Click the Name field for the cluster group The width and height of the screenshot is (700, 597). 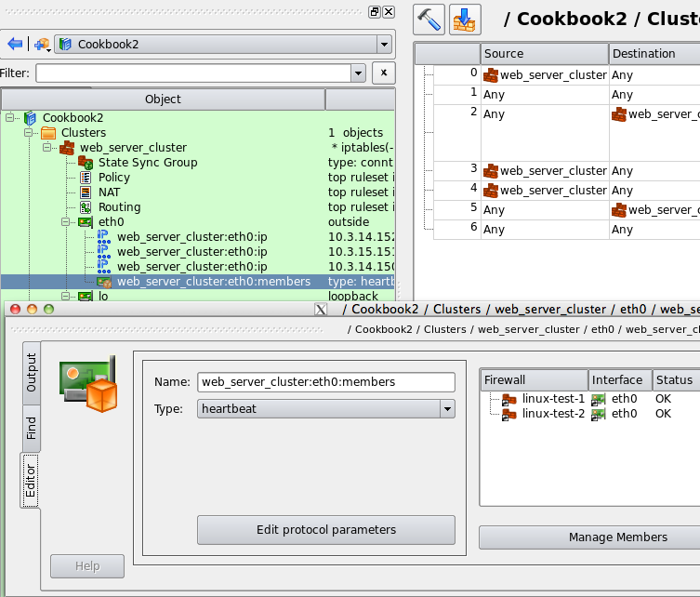click(325, 382)
